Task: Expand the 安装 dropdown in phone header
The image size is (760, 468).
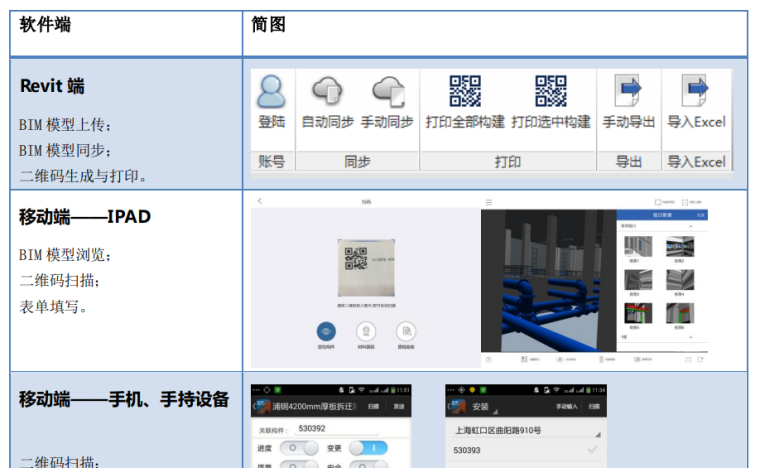Action: pyautogui.click(x=484, y=407)
